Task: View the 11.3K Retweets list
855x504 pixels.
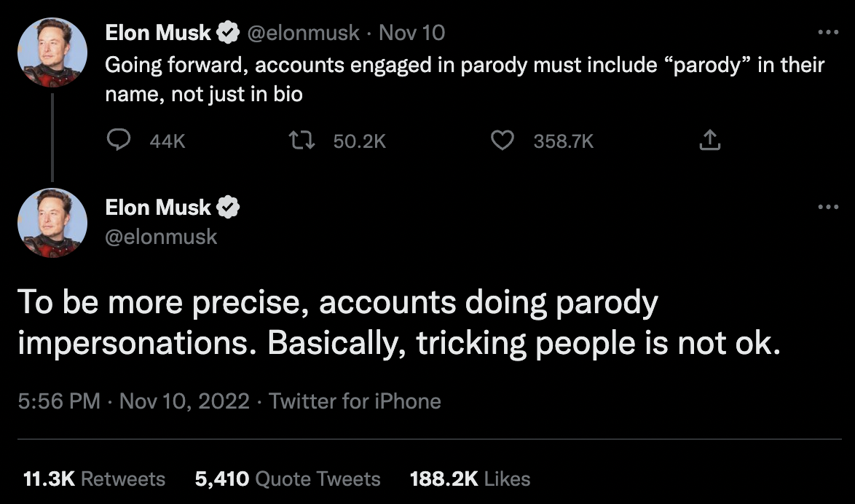Action: [x=94, y=479]
